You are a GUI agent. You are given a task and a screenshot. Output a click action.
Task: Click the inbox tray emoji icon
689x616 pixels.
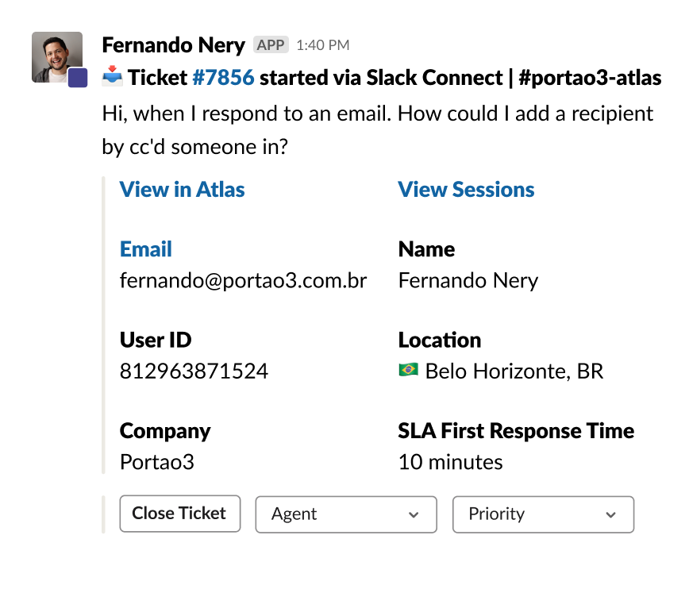coord(113,78)
